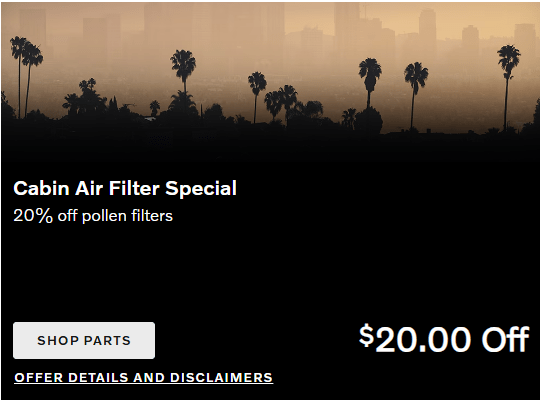Click the hazy skyscraper at banner's top right
Image resolution: width=540 pixels, height=400 pixels.
tap(427, 26)
